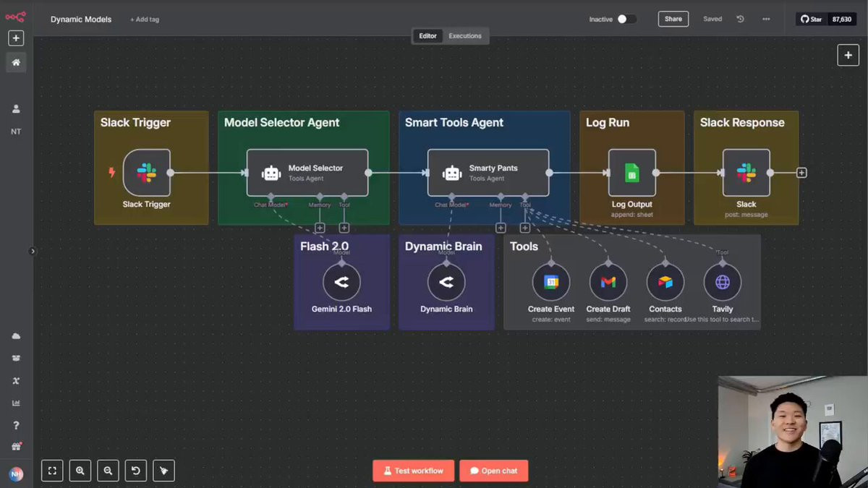The height and width of the screenshot is (488, 868).
Task: Click the n8n logo in the sidebar
Action: [x=16, y=17]
